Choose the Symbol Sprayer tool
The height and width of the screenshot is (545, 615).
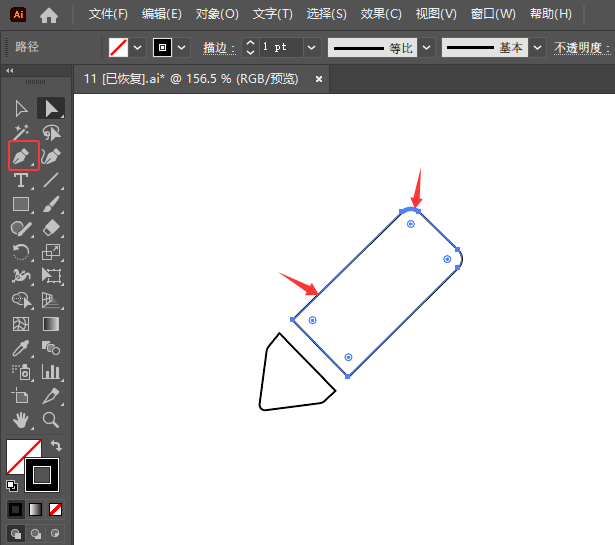[x=21, y=372]
